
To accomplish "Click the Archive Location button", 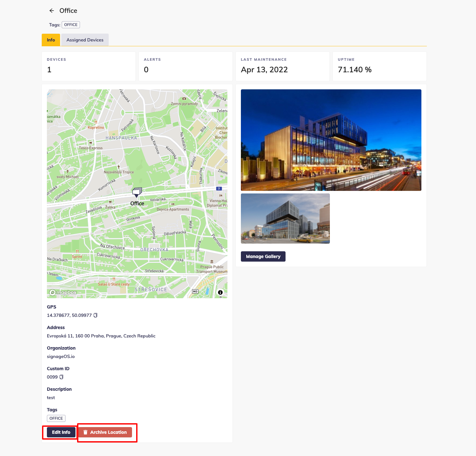I will tap(105, 432).
